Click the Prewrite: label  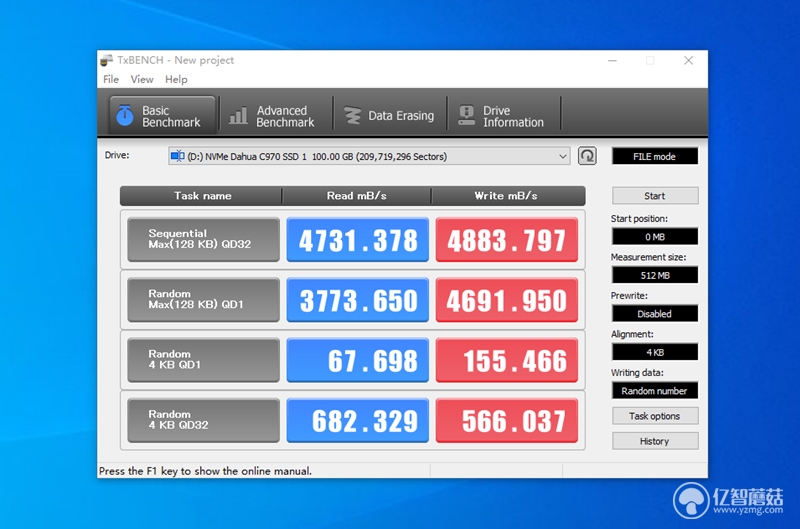pos(629,296)
